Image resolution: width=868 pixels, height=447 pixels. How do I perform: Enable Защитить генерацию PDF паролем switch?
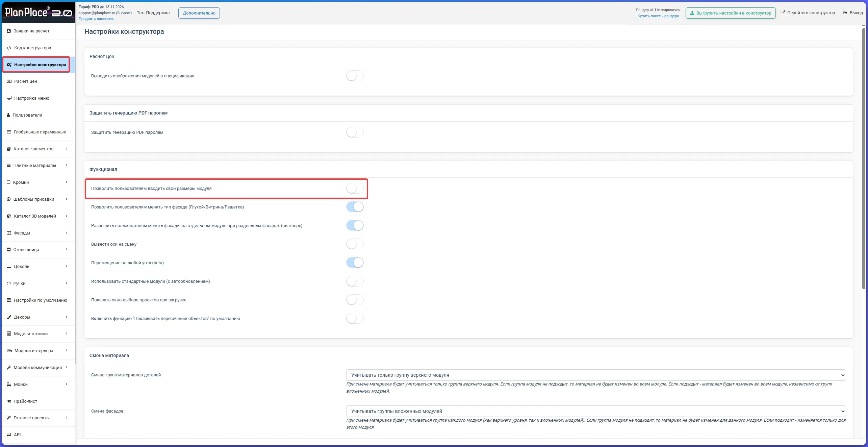(355, 132)
